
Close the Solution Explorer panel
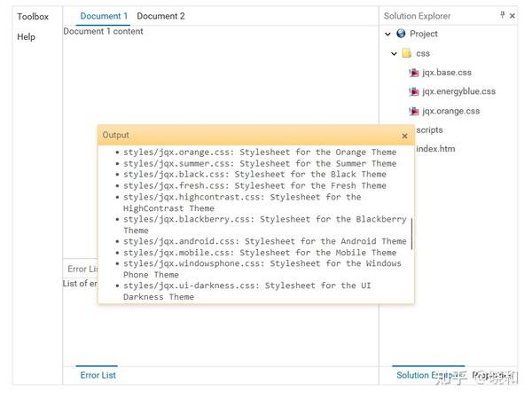[512, 16]
